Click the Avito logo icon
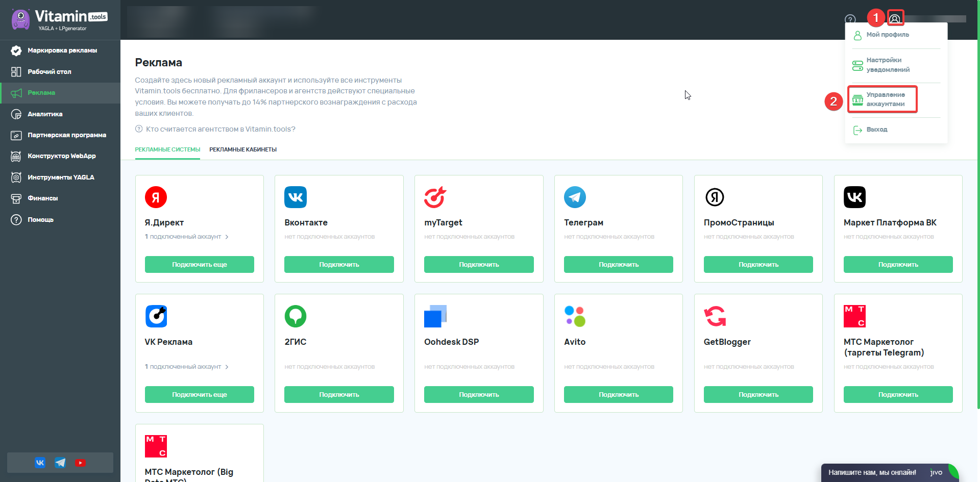 pos(575,316)
